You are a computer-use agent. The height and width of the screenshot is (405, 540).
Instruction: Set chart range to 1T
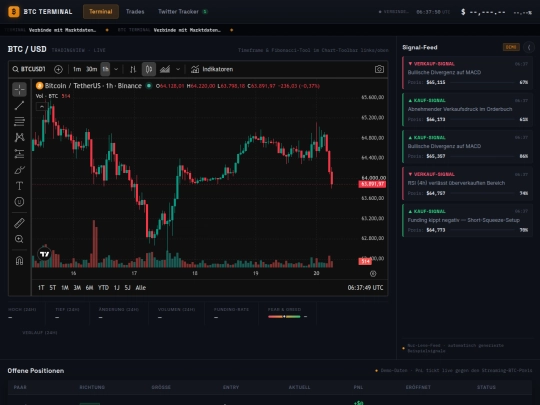41,288
